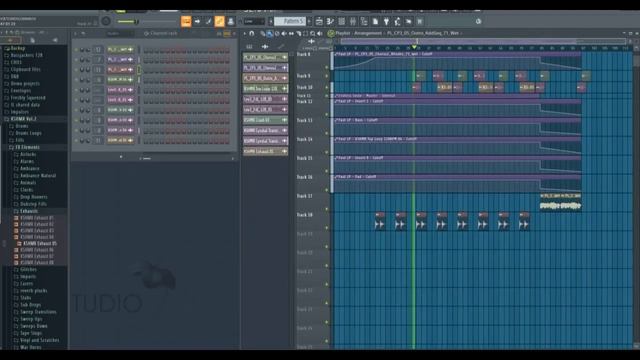Click the playlist horizontal scrollbar
This screenshot has height=360, width=640.
tap(482, 41)
